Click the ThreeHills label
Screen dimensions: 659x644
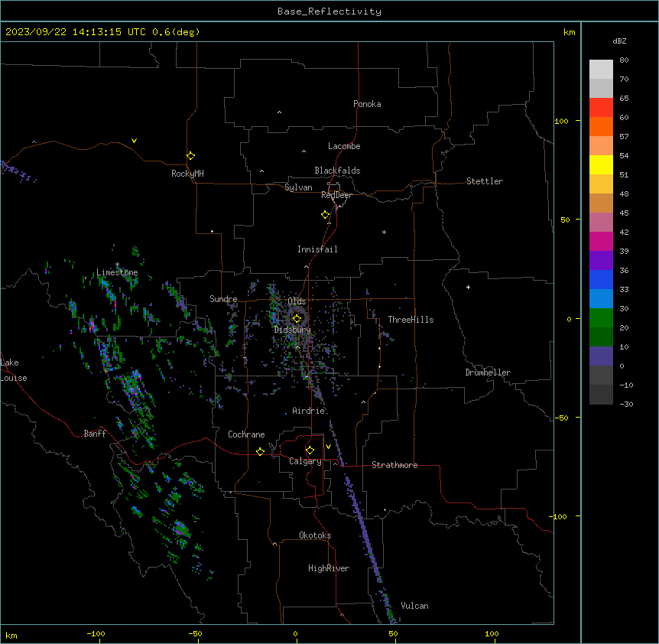pos(411,320)
